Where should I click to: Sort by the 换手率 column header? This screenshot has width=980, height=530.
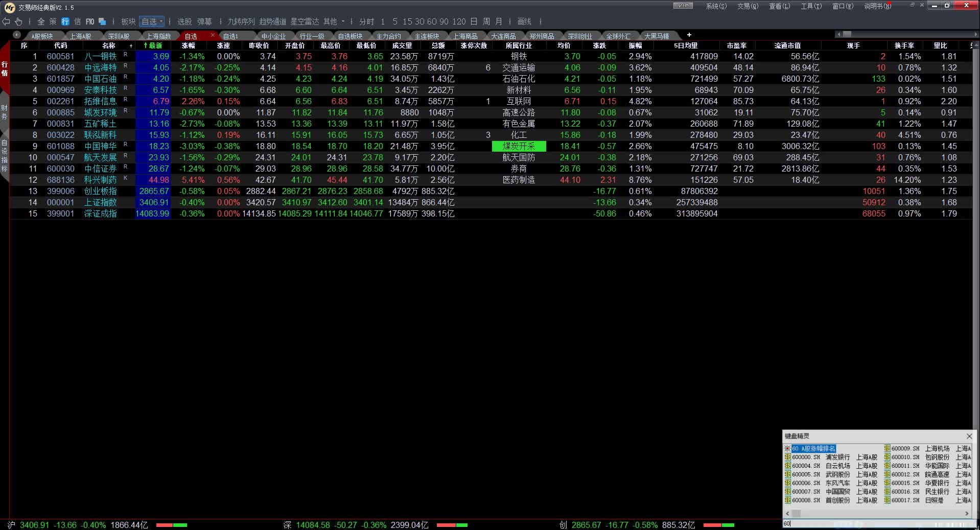pyautogui.click(x=904, y=45)
